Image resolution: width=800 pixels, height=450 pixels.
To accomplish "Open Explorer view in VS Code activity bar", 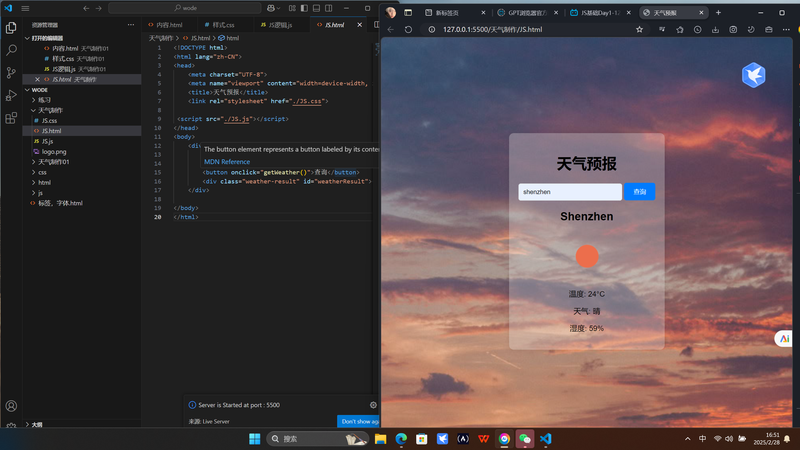I will (11, 28).
